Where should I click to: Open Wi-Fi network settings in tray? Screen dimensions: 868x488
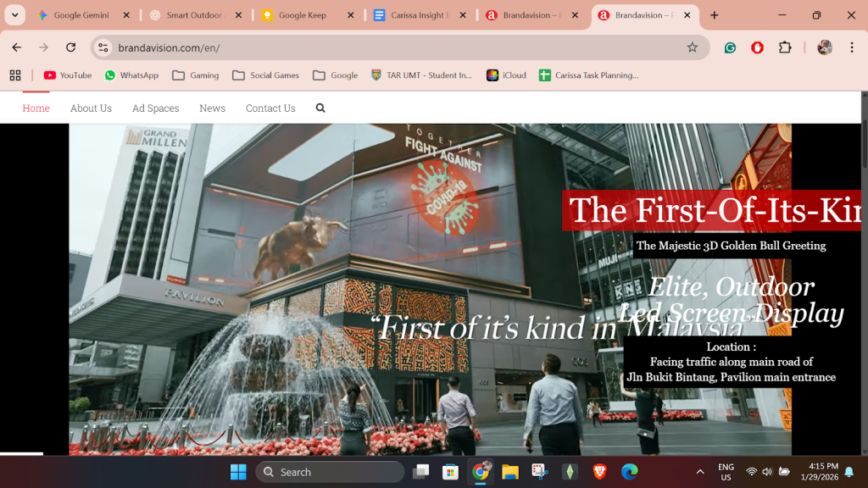(751, 472)
